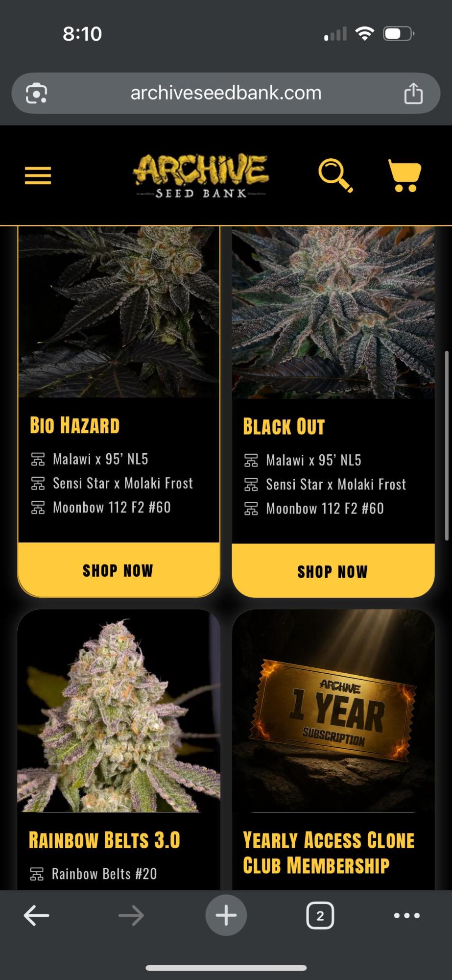
Task: Tap the share icon in address bar
Action: (413, 93)
